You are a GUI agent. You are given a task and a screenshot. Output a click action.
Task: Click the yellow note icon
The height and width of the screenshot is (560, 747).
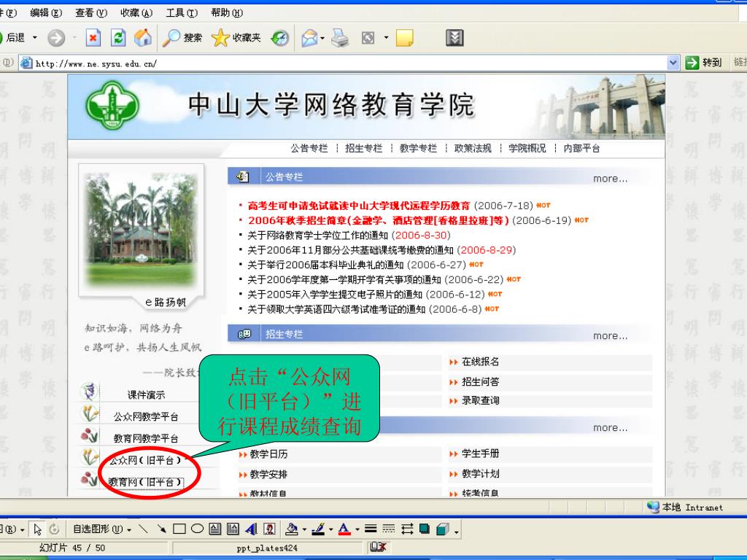tap(404, 38)
